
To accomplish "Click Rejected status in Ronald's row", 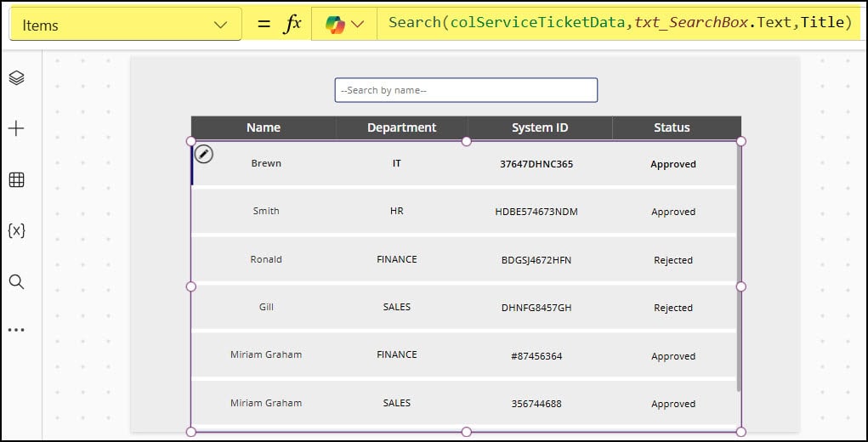I will (673, 260).
